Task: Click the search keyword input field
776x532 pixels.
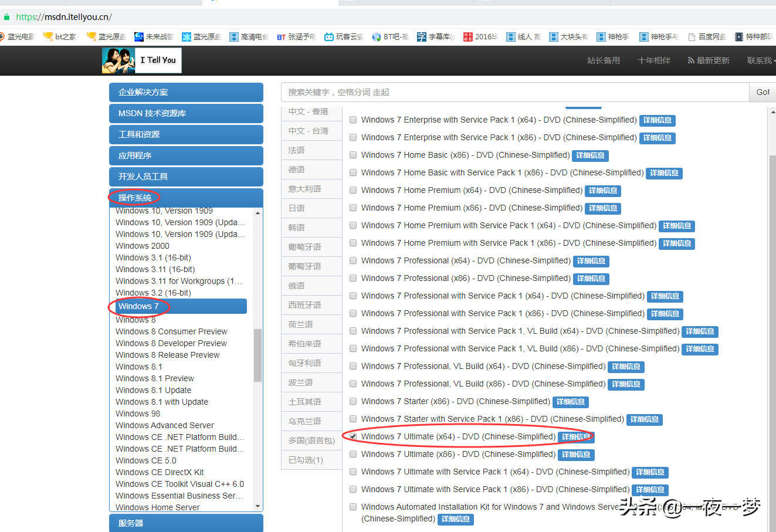Action: pos(515,92)
